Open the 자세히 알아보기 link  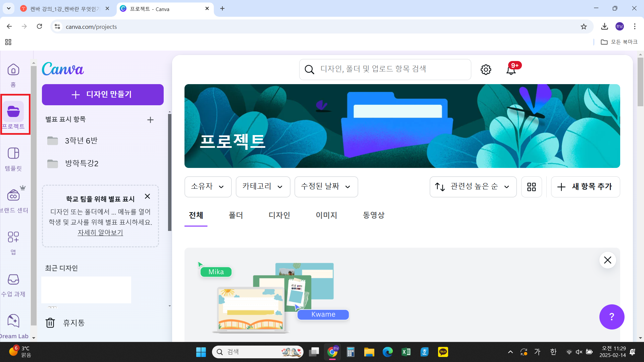click(100, 233)
